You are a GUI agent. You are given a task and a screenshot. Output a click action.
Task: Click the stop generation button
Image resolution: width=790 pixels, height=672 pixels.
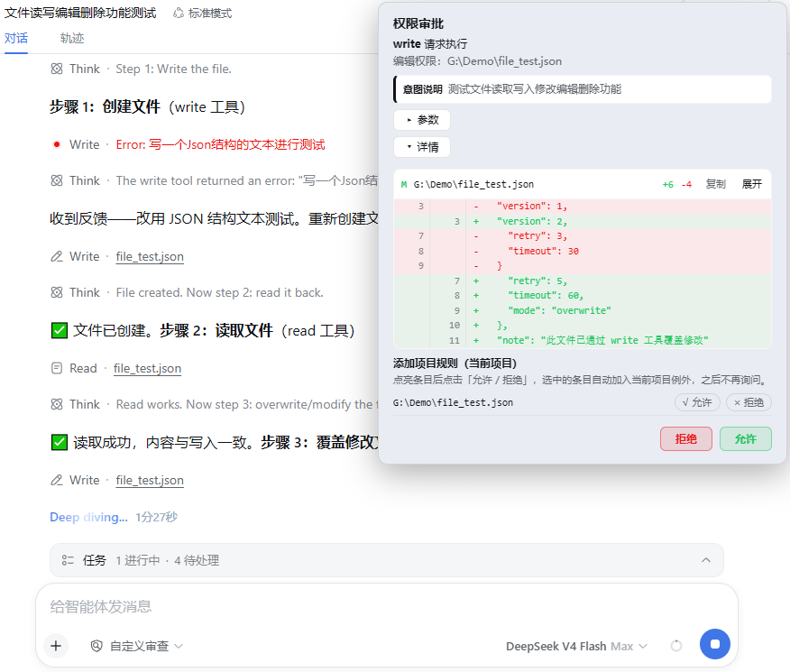pyautogui.click(x=714, y=644)
